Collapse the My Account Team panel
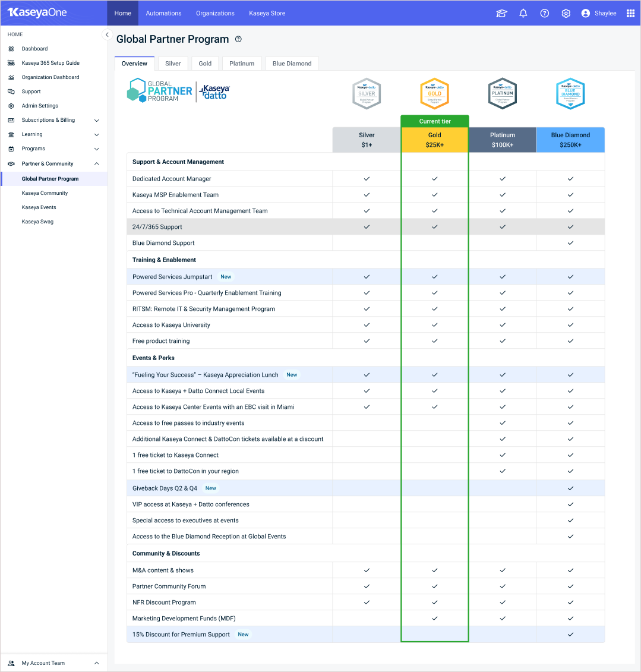This screenshot has width=641, height=672. click(x=97, y=663)
